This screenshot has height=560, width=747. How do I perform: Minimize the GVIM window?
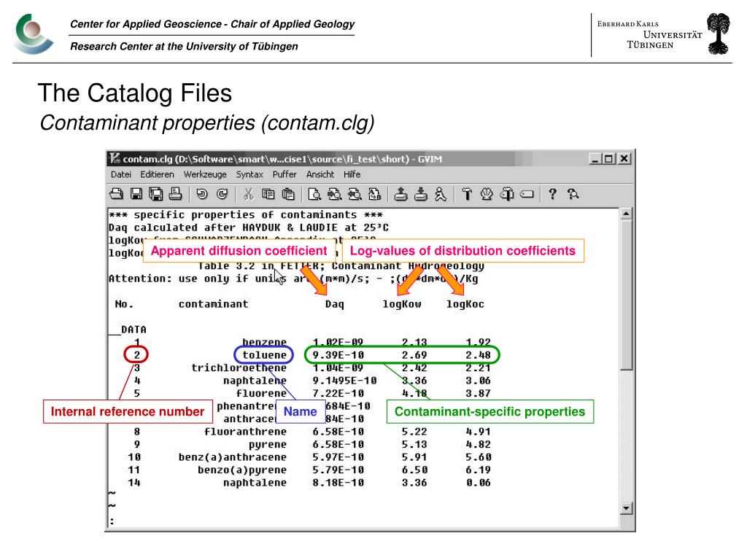595,158
